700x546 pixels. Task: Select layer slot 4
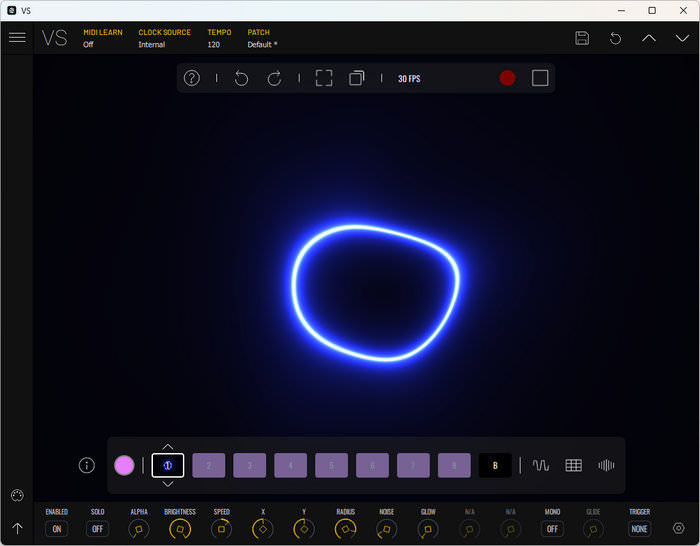click(290, 465)
